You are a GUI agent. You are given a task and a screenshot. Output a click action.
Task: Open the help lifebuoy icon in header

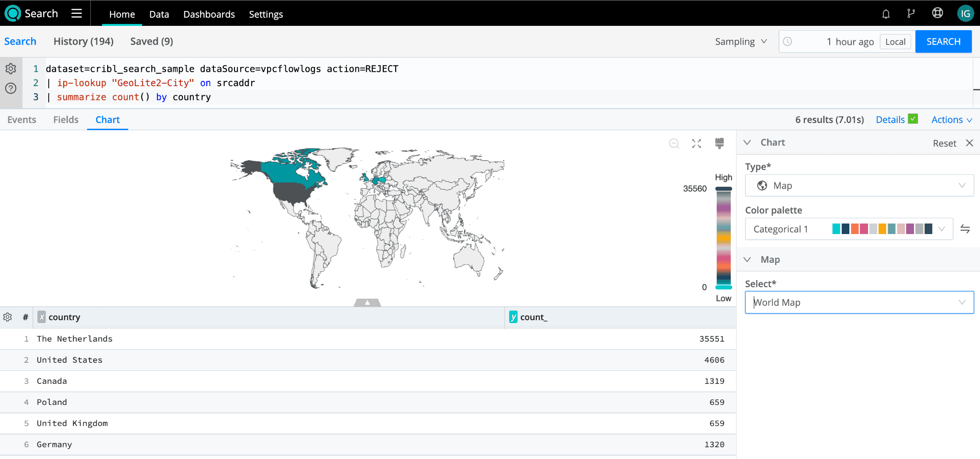point(937,13)
